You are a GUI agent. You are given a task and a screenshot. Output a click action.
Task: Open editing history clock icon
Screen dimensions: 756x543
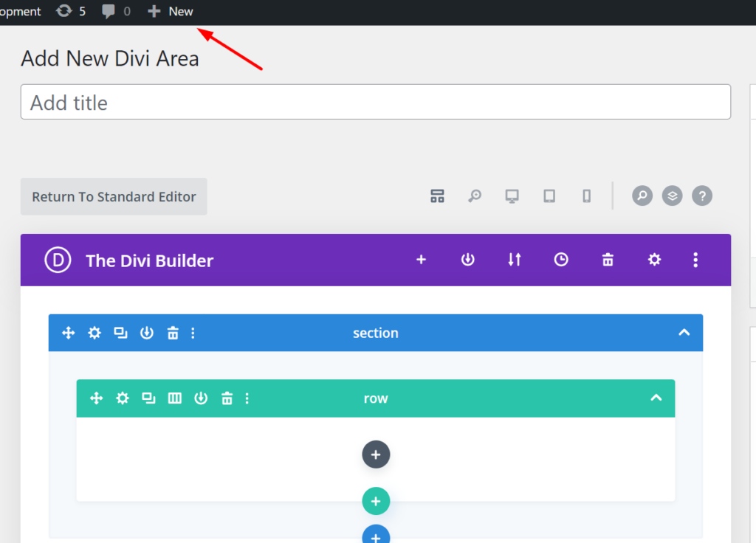click(x=561, y=260)
